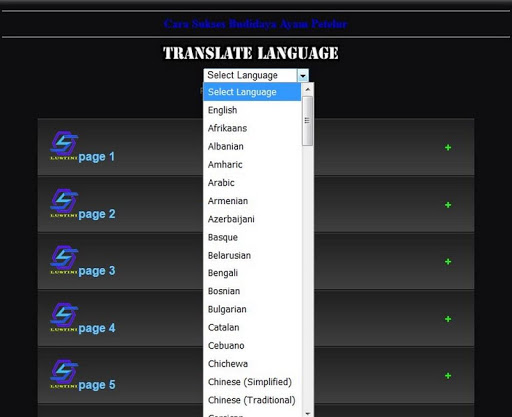Click the logo icon beside page 4
The height and width of the screenshot is (417, 512).
64,317
